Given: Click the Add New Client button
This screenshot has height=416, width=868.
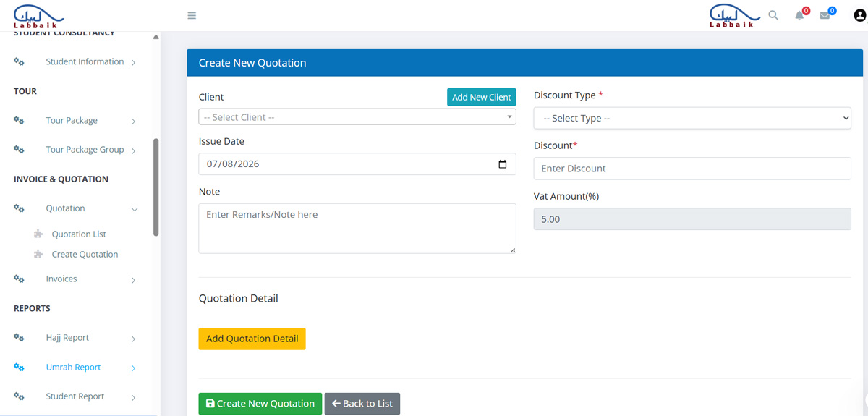Looking at the screenshot, I should 482,97.
